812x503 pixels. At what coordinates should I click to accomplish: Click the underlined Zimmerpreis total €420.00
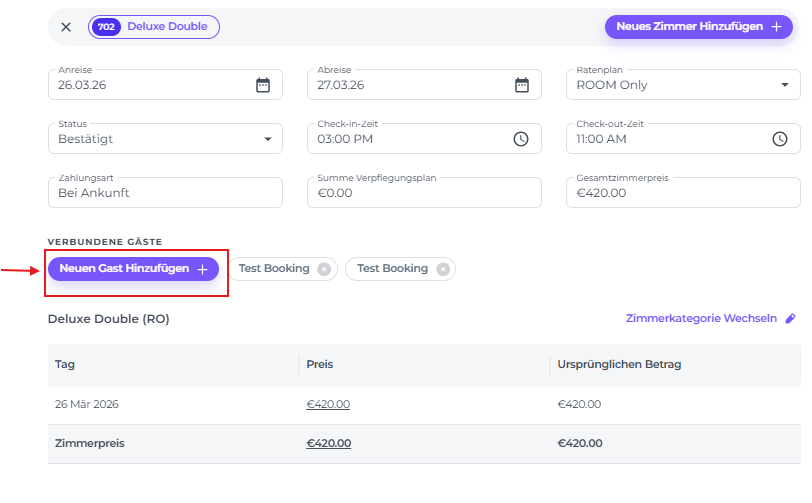tap(328, 443)
